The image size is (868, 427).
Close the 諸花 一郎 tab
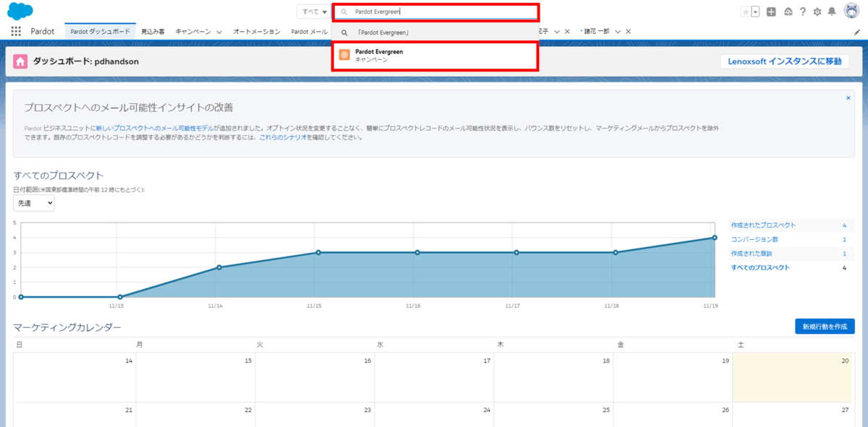[x=628, y=32]
